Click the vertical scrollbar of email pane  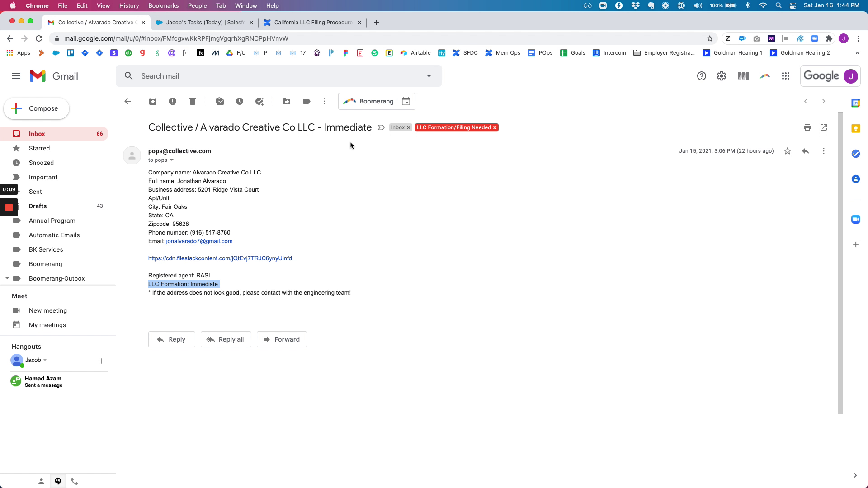(840, 262)
